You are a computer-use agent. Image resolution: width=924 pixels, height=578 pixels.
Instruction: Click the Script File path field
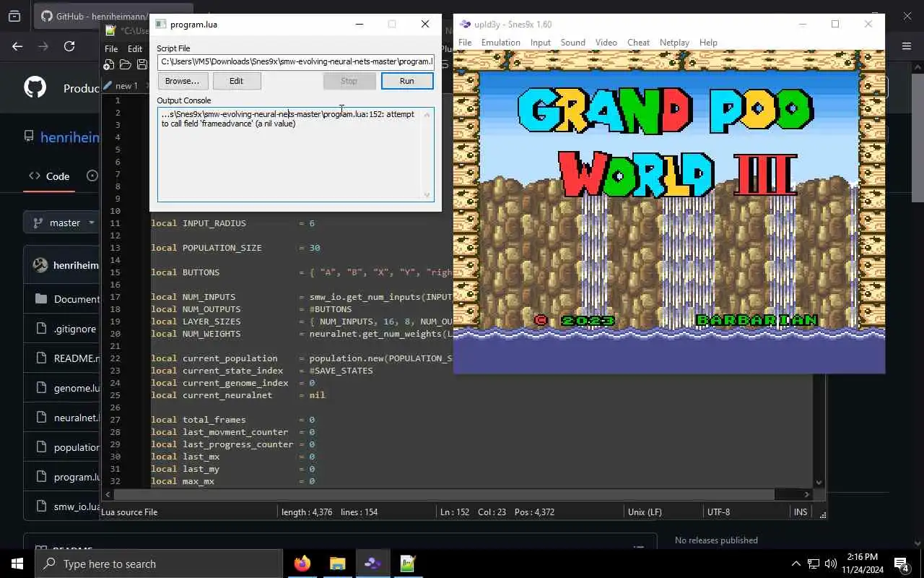point(295,61)
